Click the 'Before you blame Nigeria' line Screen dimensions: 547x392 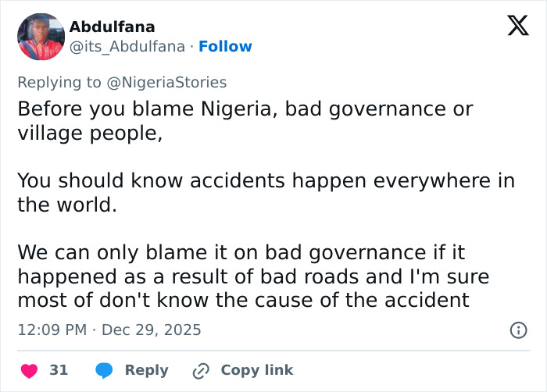245,109
